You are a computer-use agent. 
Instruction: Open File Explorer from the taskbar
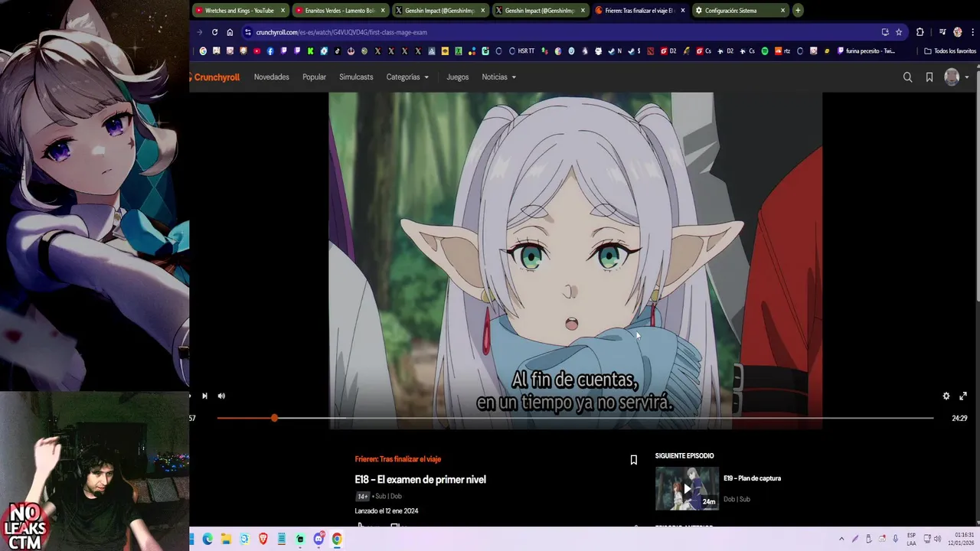pos(226,539)
